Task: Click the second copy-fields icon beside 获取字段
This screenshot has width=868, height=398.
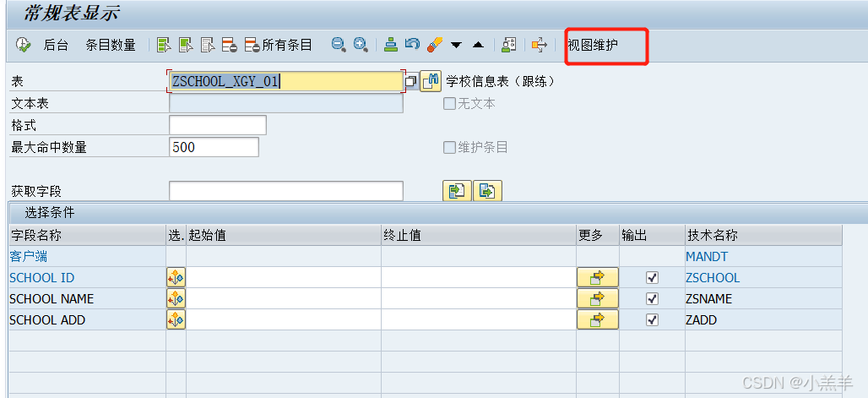Action: click(487, 191)
